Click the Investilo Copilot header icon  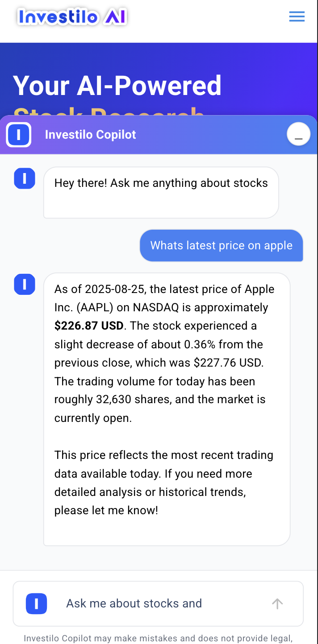(18, 134)
